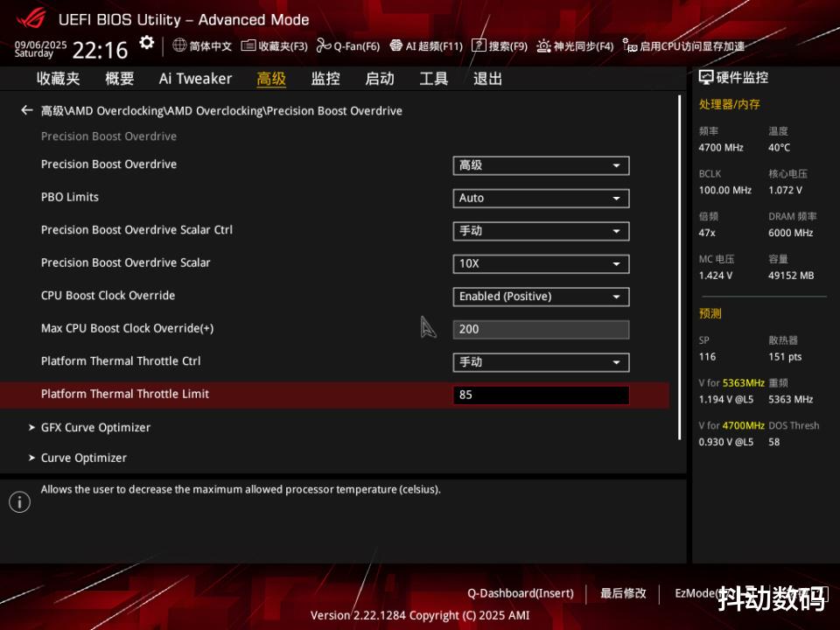Click the settings gear icon beside the clock
This screenshot has width=840, height=630.
pos(146,43)
